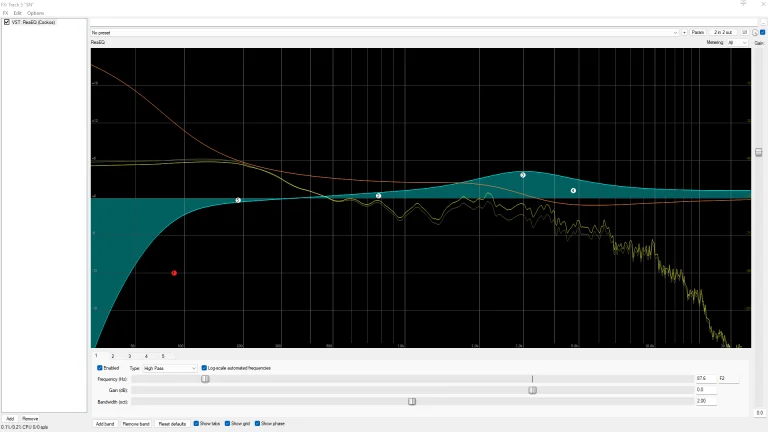Switch to band tab 3
The height and width of the screenshot is (432, 768).
[x=129, y=356]
